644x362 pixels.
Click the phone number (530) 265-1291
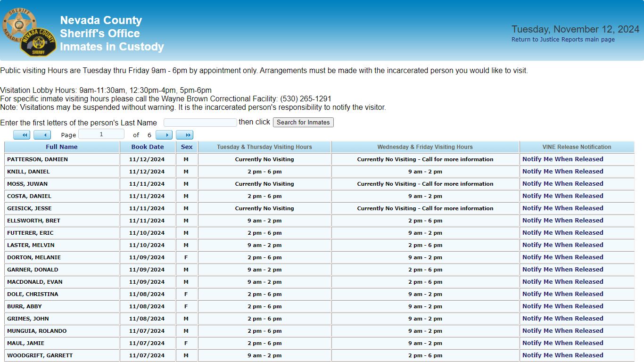tap(305, 99)
